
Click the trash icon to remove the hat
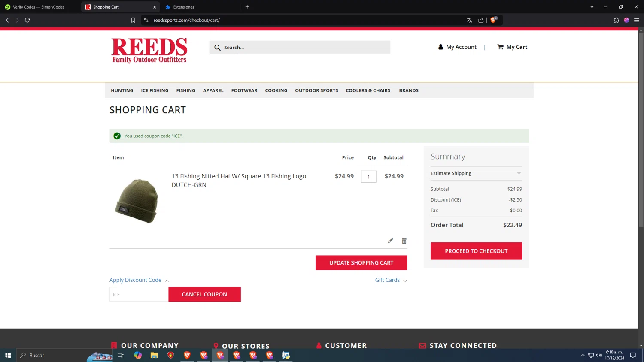point(404,241)
